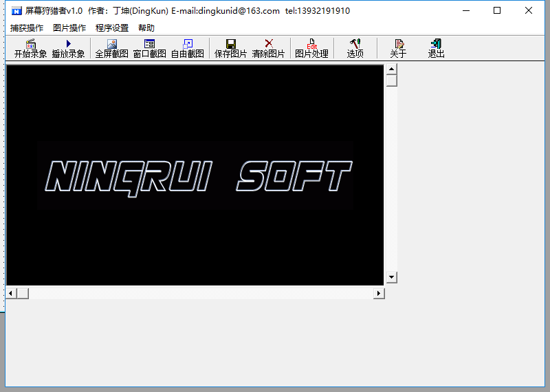Capture a window using 窗口截图
This screenshot has height=392, width=550.
point(150,48)
